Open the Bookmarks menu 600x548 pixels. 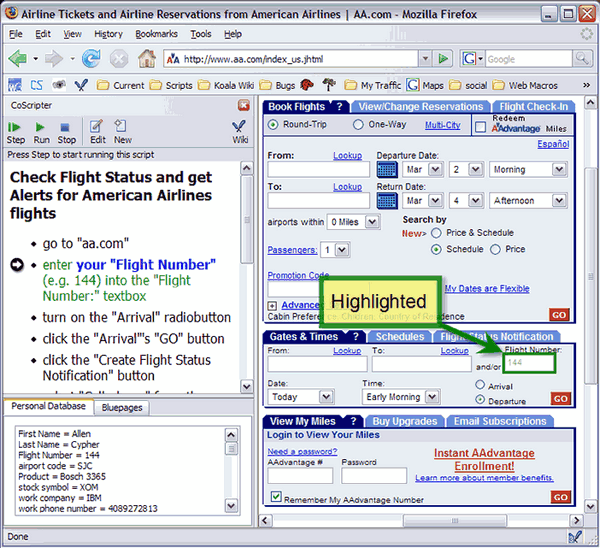point(156,34)
